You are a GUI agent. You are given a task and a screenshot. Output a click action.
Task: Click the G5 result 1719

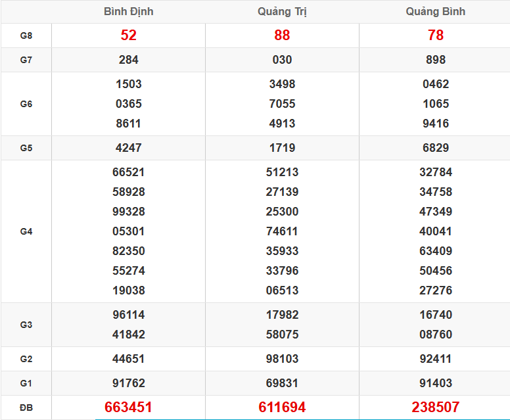point(282,148)
